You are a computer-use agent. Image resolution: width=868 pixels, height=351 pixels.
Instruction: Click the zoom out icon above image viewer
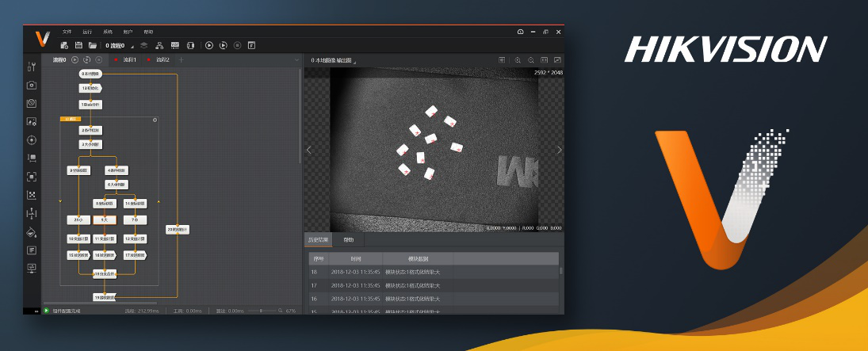(530, 60)
